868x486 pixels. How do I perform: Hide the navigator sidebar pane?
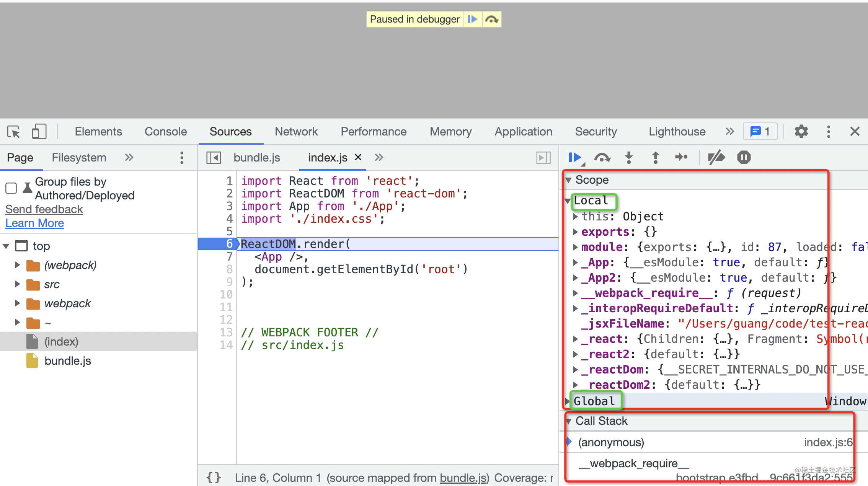coord(214,158)
